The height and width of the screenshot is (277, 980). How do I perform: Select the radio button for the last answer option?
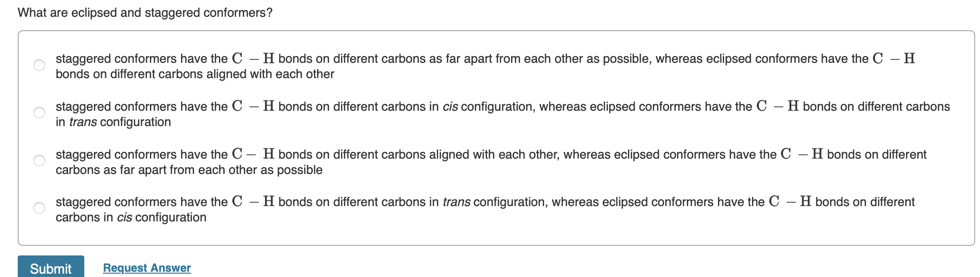[x=40, y=208]
